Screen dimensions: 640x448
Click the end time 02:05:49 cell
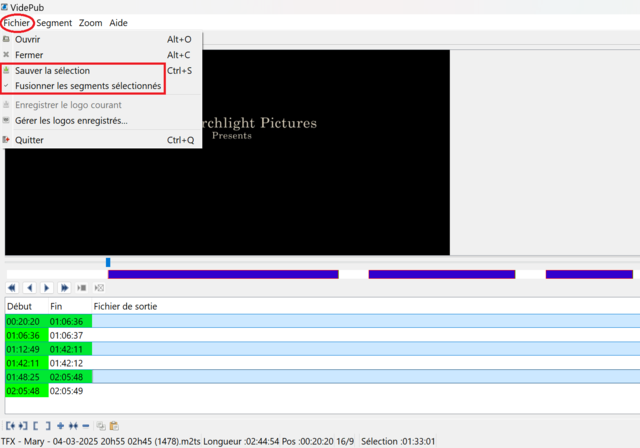coord(70,391)
